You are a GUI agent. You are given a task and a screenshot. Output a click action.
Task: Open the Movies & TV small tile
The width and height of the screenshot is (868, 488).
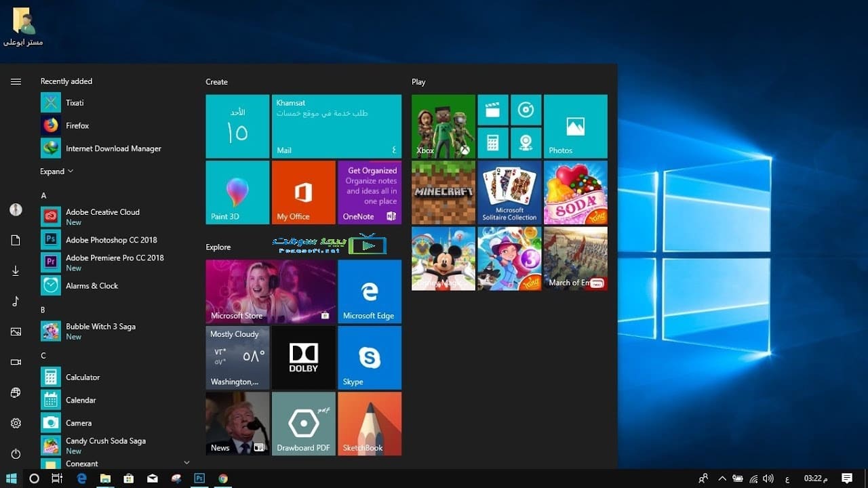click(493, 110)
